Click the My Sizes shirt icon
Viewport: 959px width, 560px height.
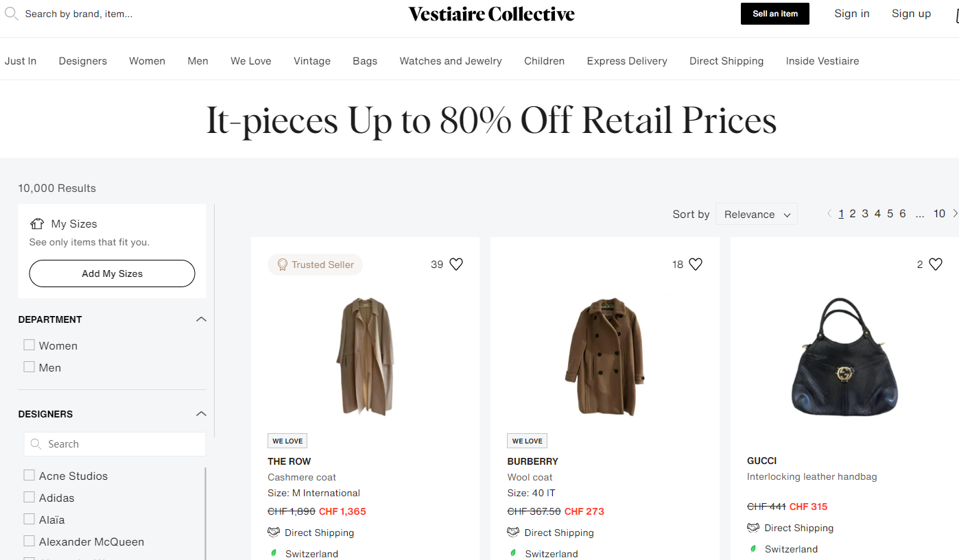coord(37,224)
